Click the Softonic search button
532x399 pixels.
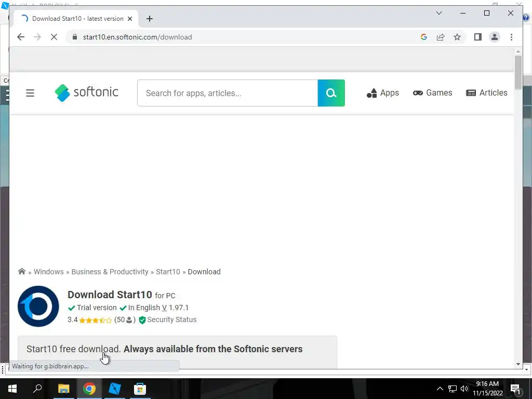[331, 93]
